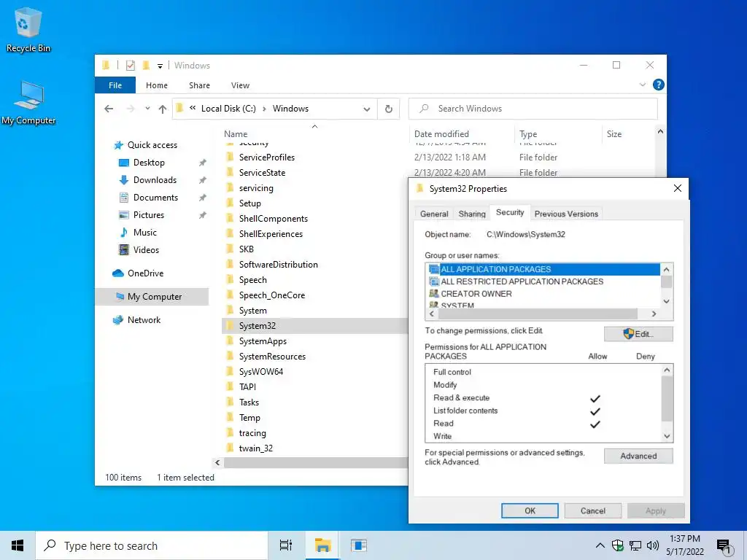This screenshot has width=747, height=560.
Task: Click Cancel in System32 Properties
Action: coord(592,510)
